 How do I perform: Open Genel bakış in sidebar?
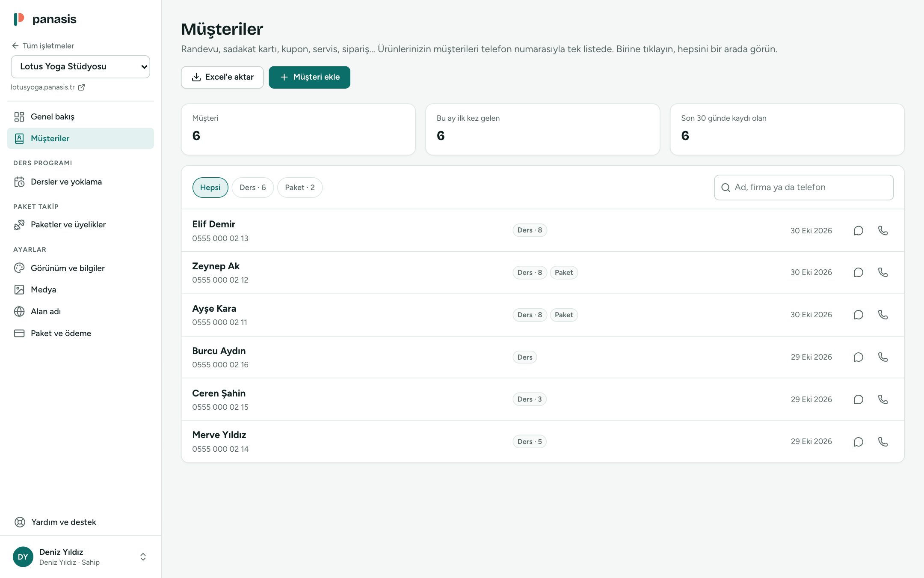80,116
